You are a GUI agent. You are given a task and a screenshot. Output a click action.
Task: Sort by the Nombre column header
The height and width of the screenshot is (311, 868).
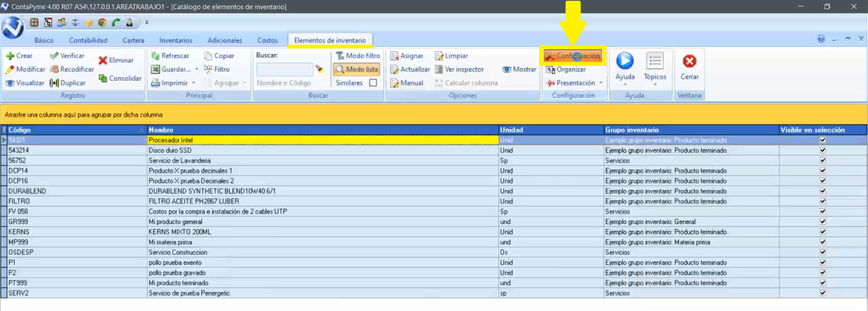point(322,129)
